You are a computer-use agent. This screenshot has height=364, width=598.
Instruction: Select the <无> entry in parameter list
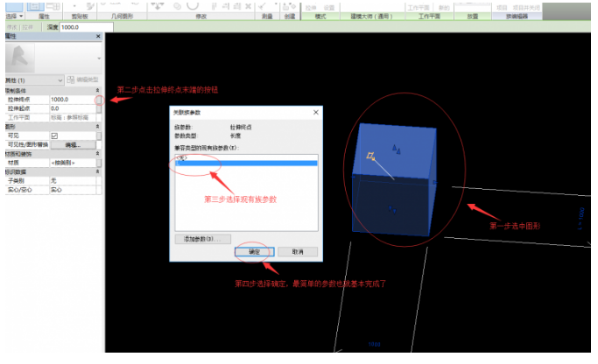246,157
